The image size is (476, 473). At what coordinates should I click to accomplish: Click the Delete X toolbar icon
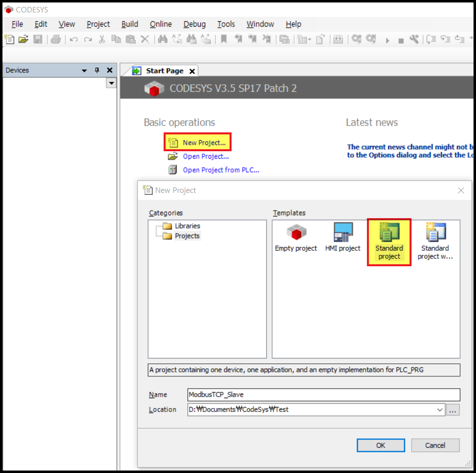coord(145,39)
